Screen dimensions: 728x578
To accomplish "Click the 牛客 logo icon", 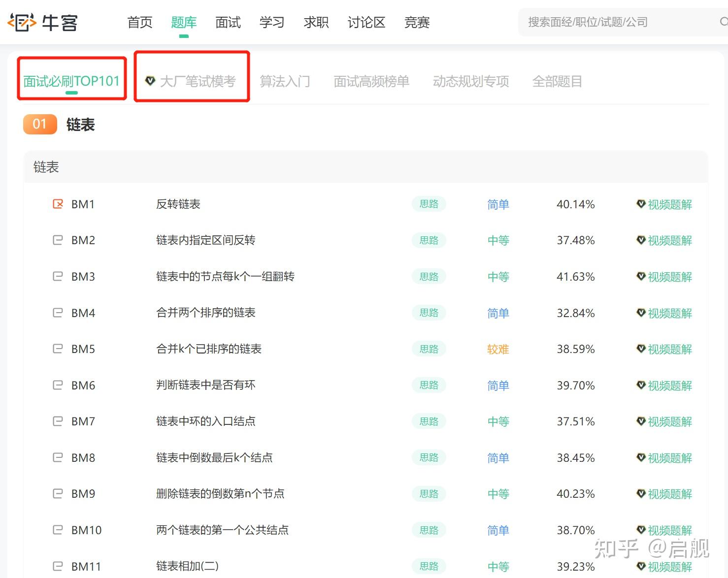I will (x=22, y=22).
